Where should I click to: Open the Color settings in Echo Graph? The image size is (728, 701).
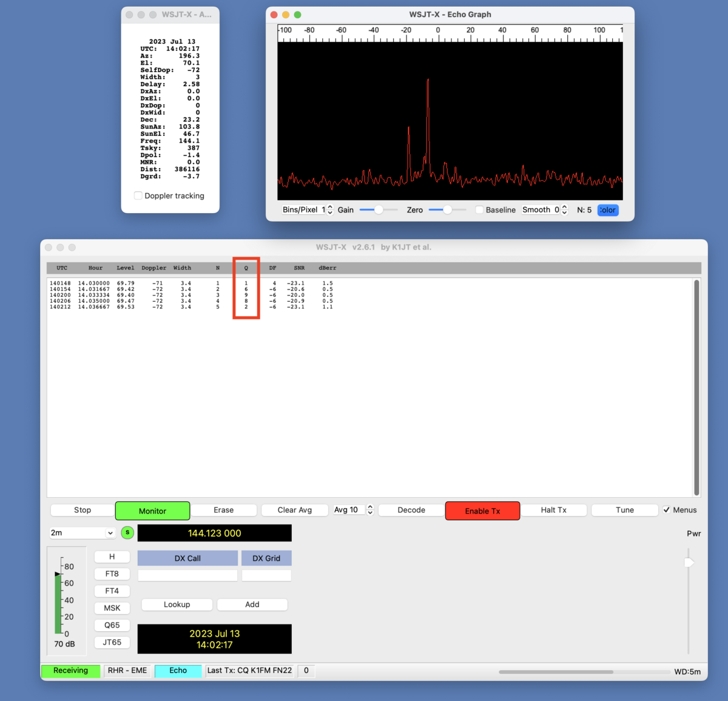pos(607,210)
